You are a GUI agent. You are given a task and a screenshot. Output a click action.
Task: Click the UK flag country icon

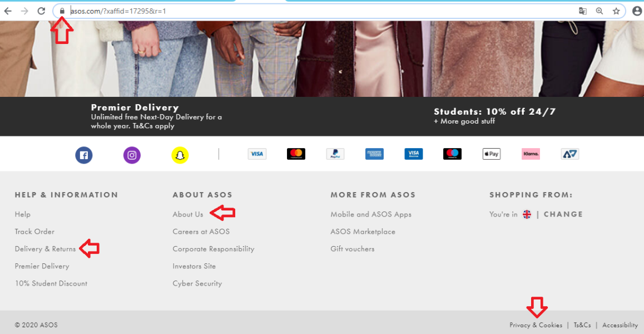pyautogui.click(x=527, y=214)
